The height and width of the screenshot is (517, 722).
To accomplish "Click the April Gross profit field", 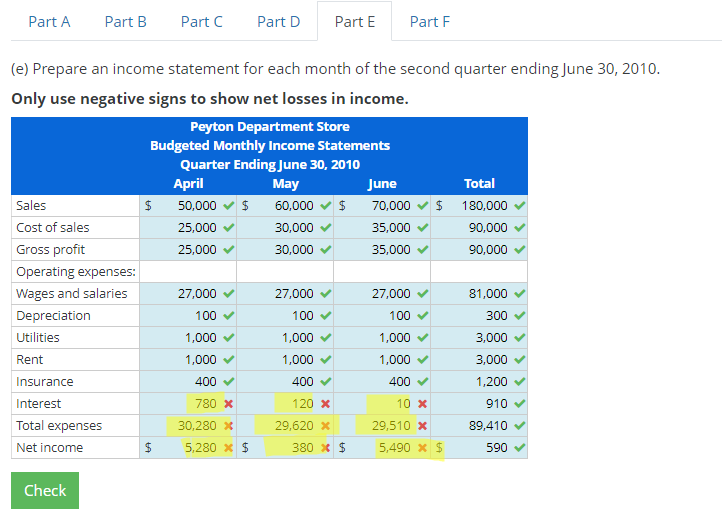I will 188,250.
